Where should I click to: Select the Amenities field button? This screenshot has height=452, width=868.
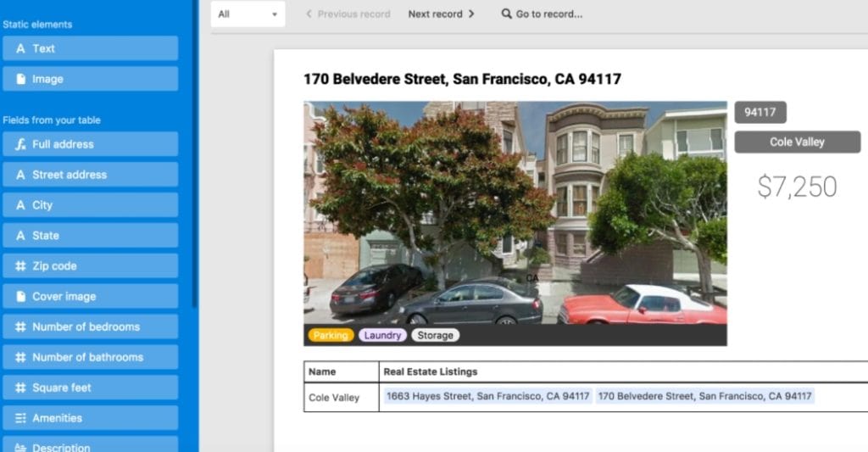pyautogui.click(x=90, y=418)
